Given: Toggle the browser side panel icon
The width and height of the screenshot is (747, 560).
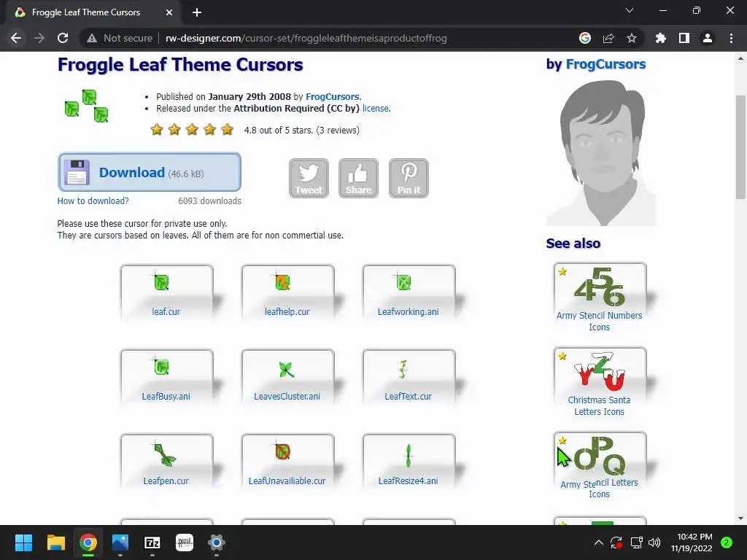Looking at the screenshot, I should point(684,38).
